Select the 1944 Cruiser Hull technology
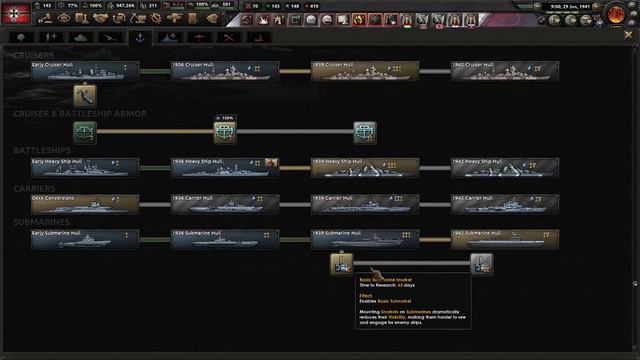This screenshot has height=360, width=640. point(505,71)
